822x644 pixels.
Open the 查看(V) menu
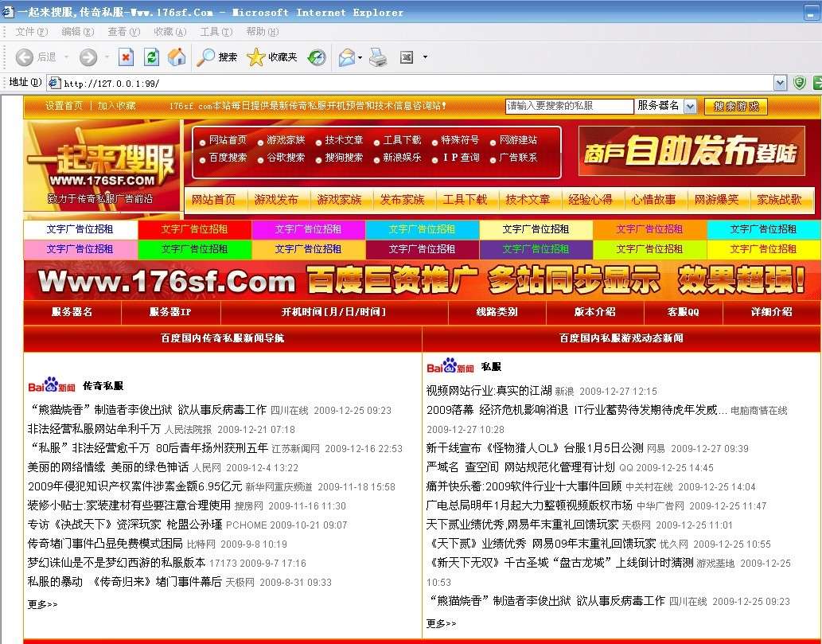(x=123, y=32)
